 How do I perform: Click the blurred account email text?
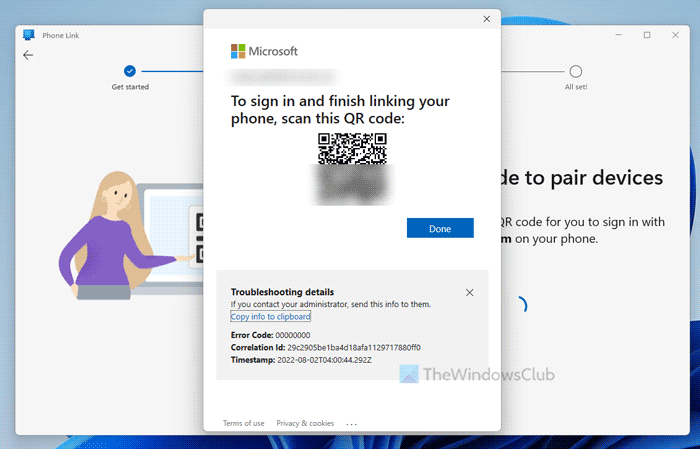click(x=284, y=77)
